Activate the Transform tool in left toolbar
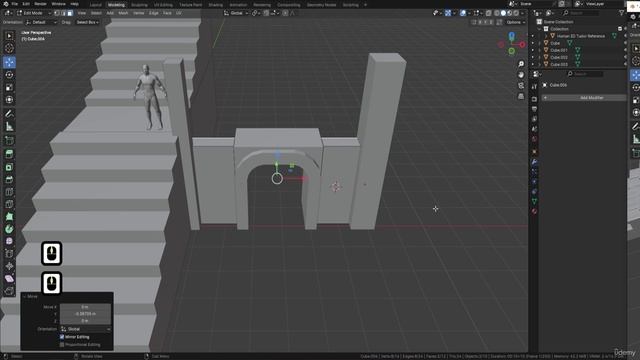The width and height of the screenshot is (640, 360). 9,100
